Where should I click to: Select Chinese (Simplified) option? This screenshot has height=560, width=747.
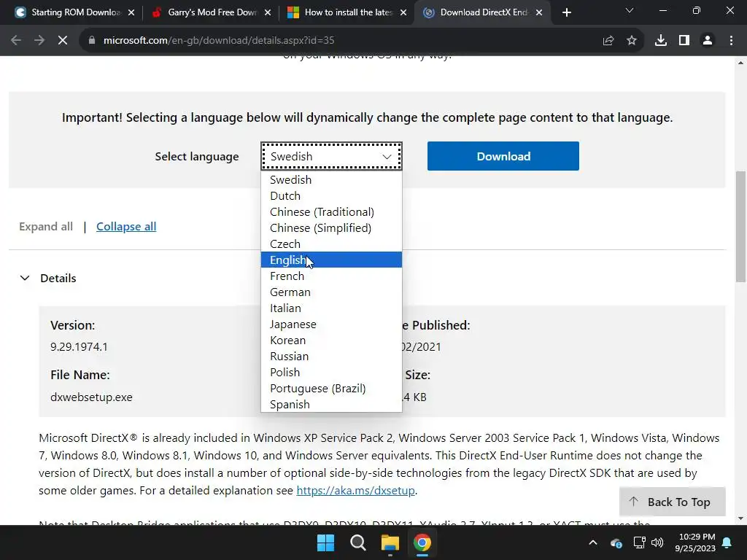coord(331,227)
